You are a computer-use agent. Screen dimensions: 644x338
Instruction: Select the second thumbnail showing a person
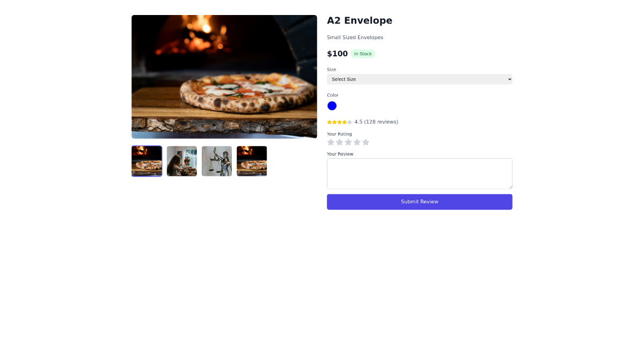click(x=181, y=161)
